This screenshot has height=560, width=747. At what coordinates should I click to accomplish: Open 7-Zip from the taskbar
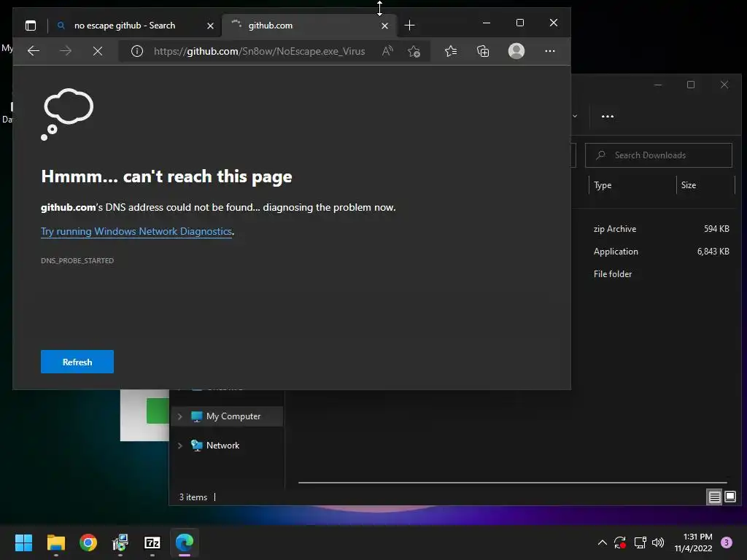[x=152, y=542]
